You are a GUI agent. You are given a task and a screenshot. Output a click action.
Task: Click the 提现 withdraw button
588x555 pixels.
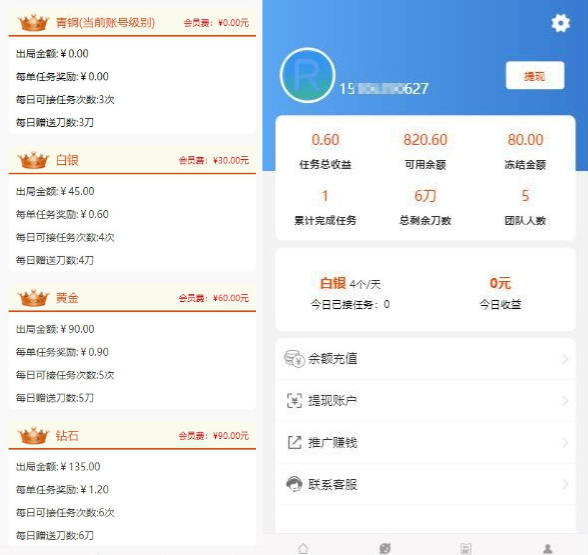pos(535,76)
